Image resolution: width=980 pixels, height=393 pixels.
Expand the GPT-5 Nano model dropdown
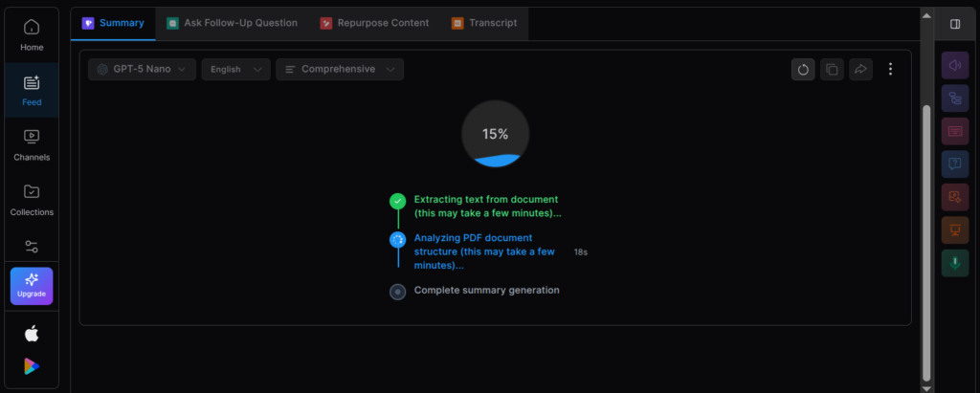[x=142, y=69]
